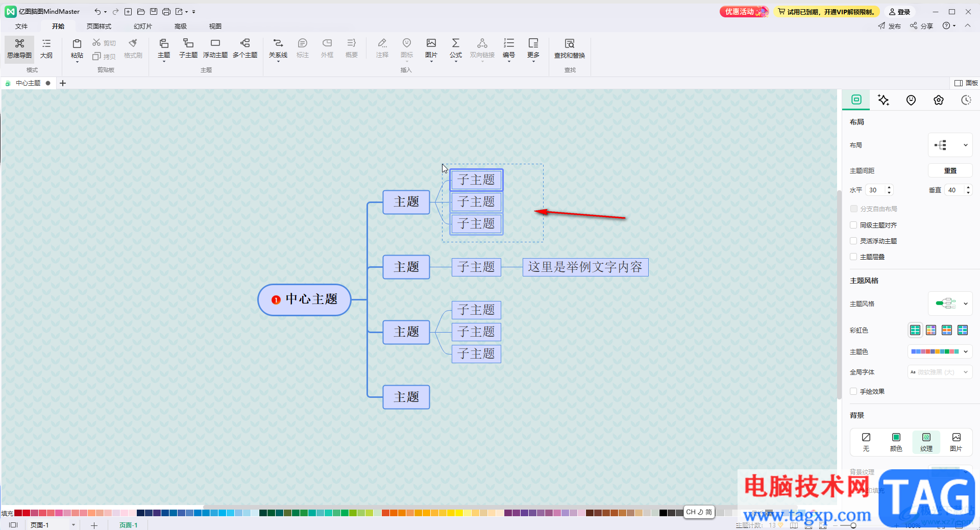Switch to mind map mode
The height and width of the screenshot is (530, 980).
(19, 49)
